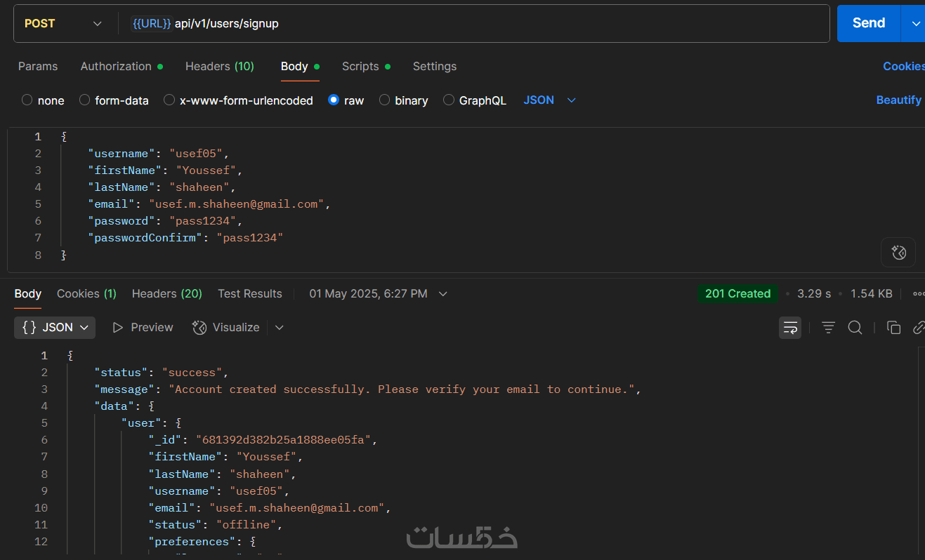Image resolution: width=925 pixels, height=560 pixels.
Task: Toggle word wrap in response body
Action: pos(790,328)
